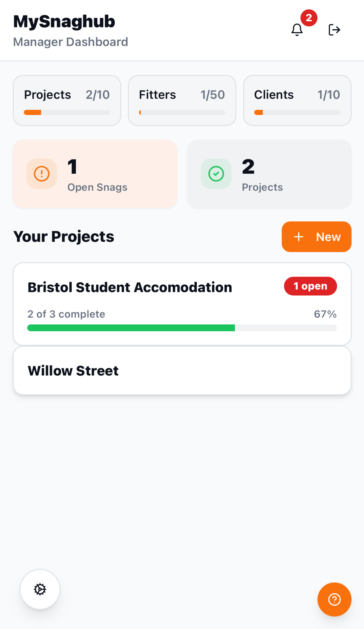This screenshot has width=364, height=629.
Task: Open the Willow Street project
Action: click(182, 371)
